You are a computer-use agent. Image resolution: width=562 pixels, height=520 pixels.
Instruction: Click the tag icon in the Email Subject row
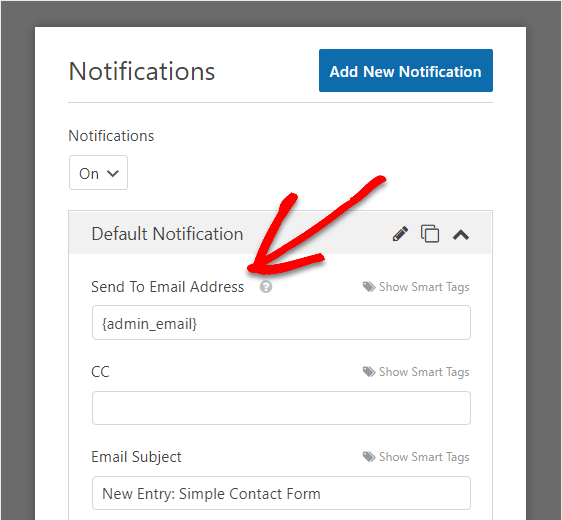[x=369, y=457]
